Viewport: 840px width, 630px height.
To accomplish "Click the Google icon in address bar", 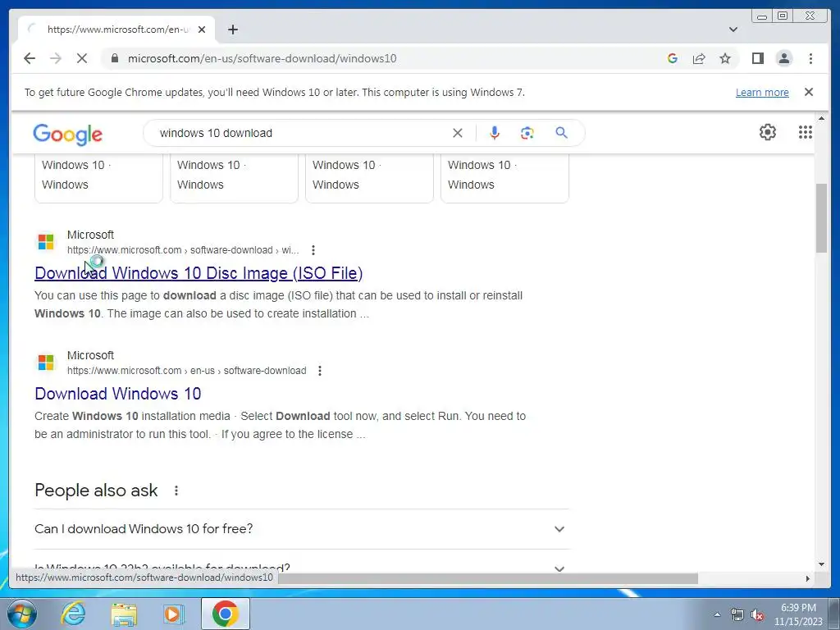I will [x=673, y=58].
